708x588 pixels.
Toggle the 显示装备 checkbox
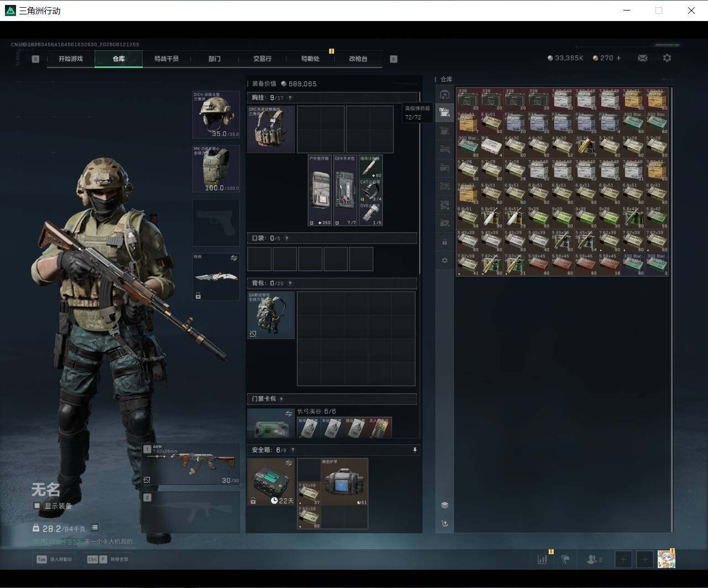[37, 506]
